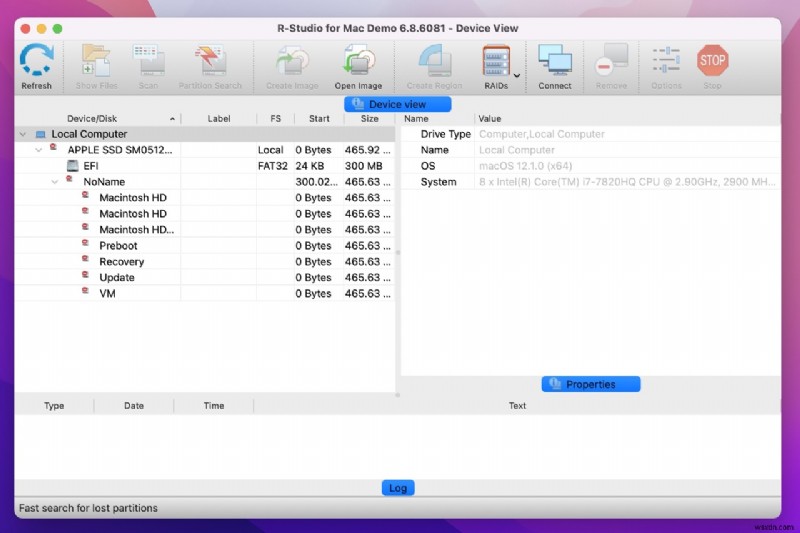The image size is (800, 533).
Task: Click the Text column header in log
Action: pos(517,406)
